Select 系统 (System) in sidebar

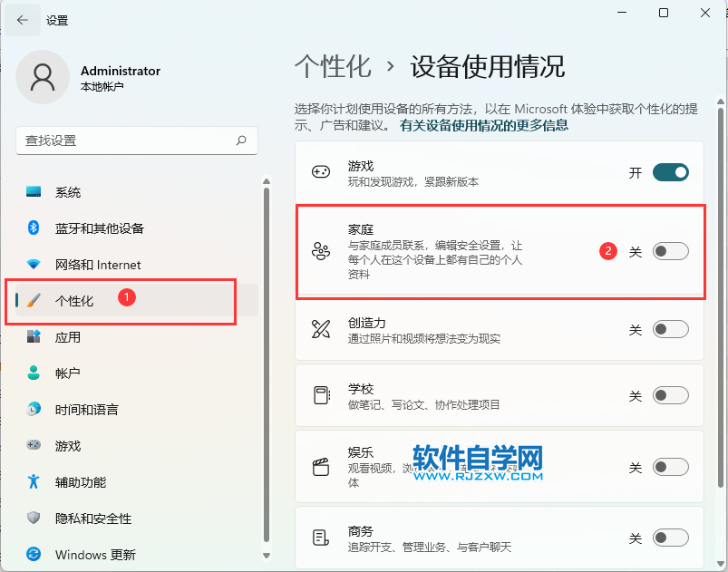tap(68, 192)
